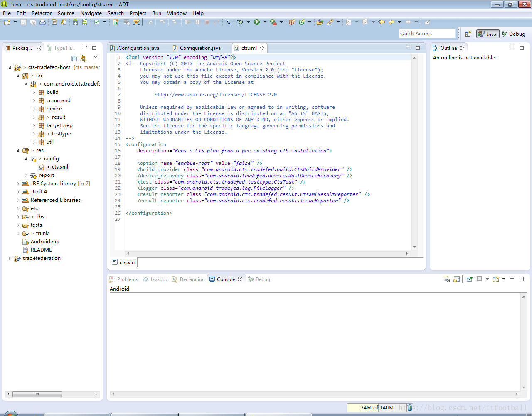Screen dimensions: 532x416
Task: Open the Android Virtual Device Manager
Action: [85, 22]
